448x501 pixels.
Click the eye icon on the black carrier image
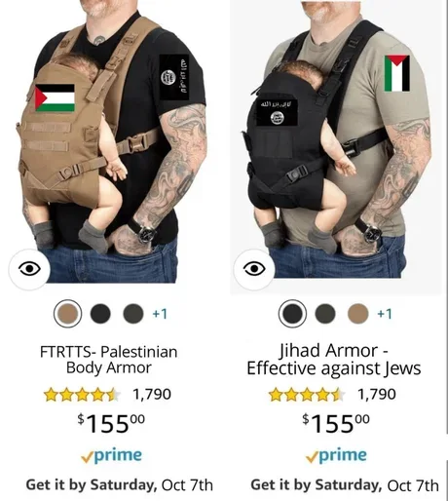click(x=254, y=269)
